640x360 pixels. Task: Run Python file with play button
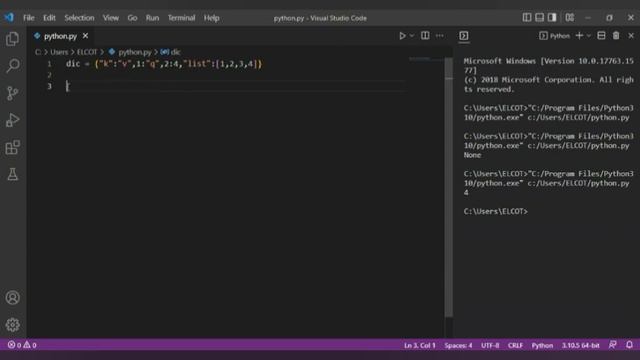pos(402,36)
